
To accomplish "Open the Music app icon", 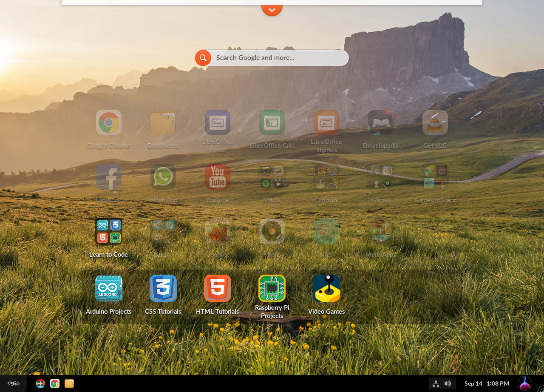I will (x=272, y=231).
